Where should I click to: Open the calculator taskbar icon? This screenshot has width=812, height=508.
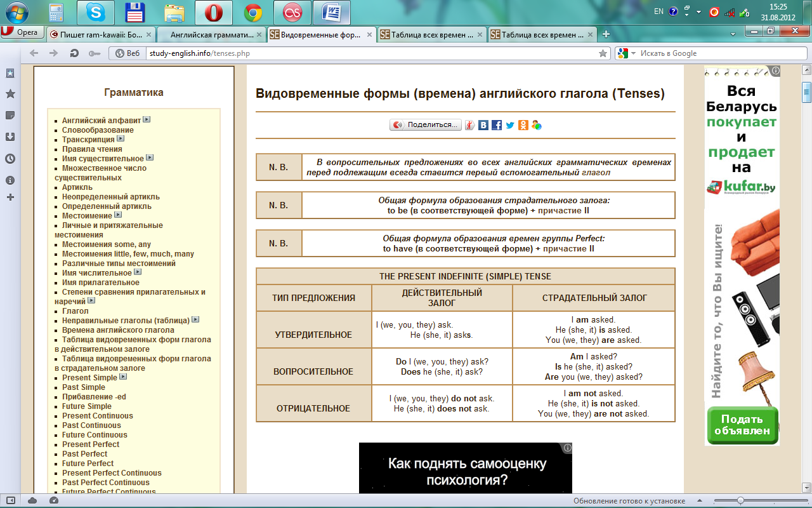point(56,12)
